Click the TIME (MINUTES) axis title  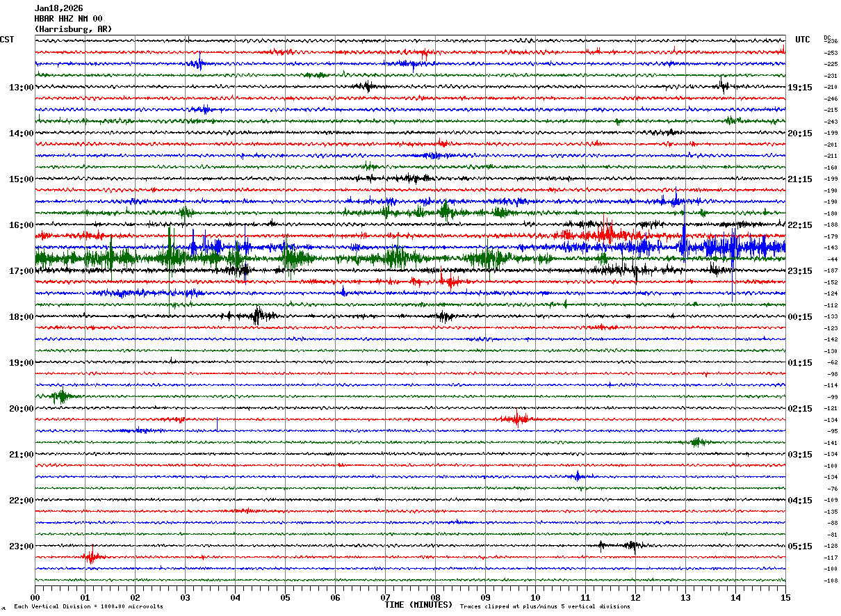(418, 605)
